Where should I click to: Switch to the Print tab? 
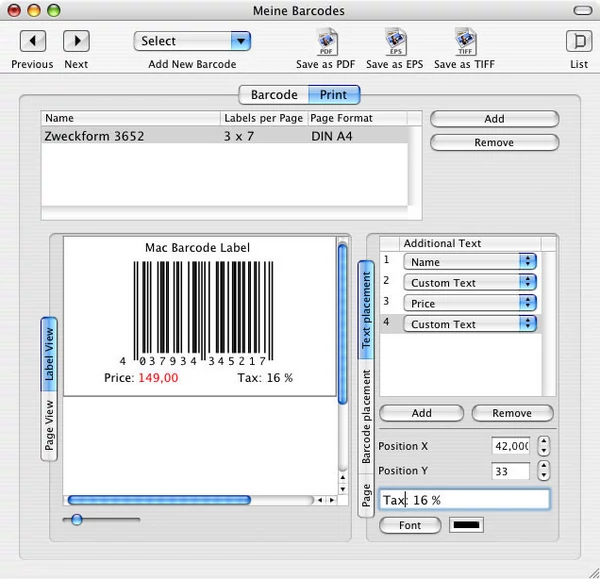coord(334,95)
